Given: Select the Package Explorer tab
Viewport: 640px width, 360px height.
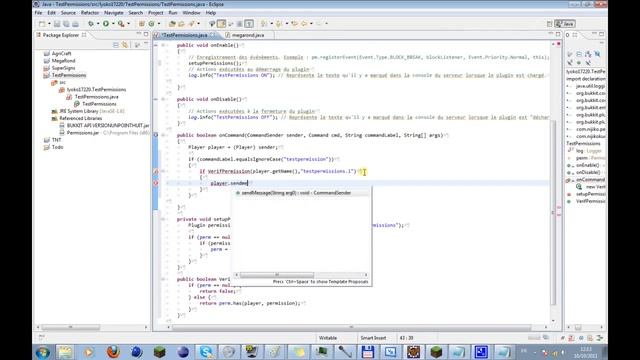Looking at the screenshot, I should (x=61, y=35).
